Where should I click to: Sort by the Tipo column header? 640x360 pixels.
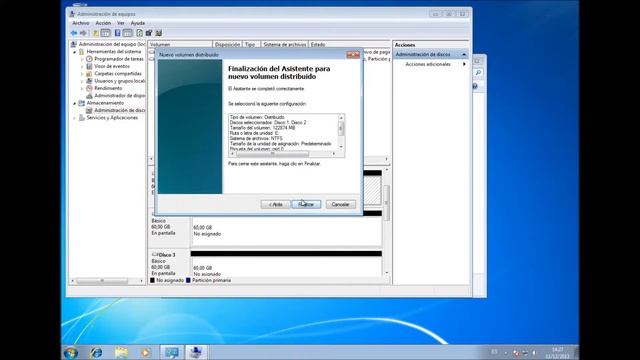[x=251, y=44]
